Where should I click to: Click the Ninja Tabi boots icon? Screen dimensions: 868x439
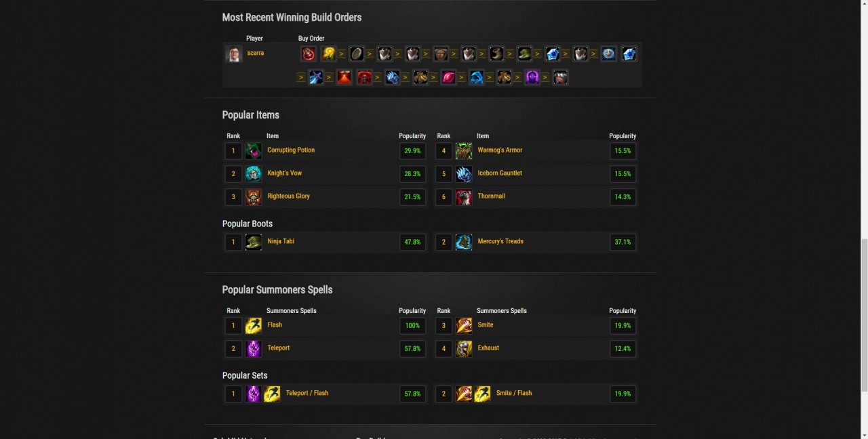point(253,242)
